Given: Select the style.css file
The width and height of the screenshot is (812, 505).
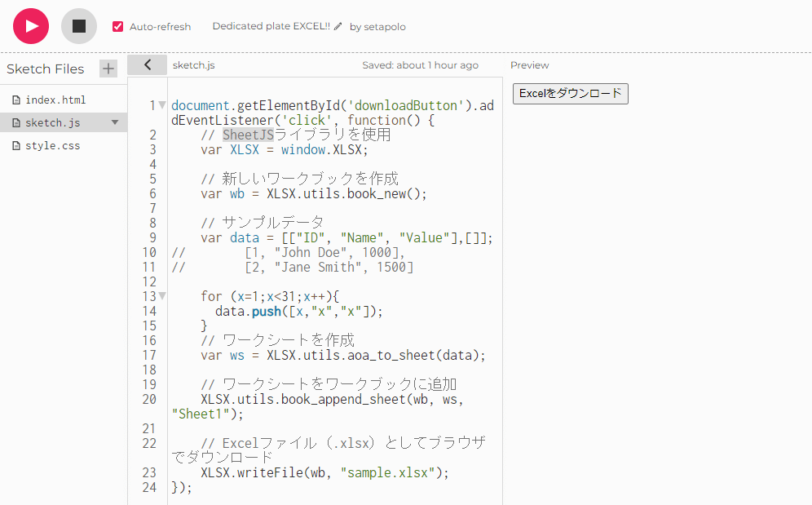Looking at the screenshot, I should tap(52, 146).
